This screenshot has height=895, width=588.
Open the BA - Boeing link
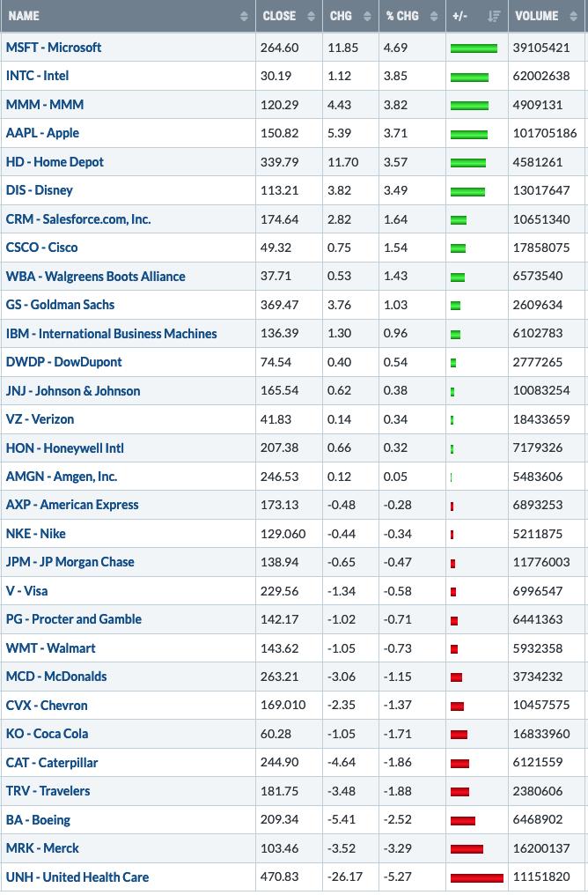click(38, 820)
